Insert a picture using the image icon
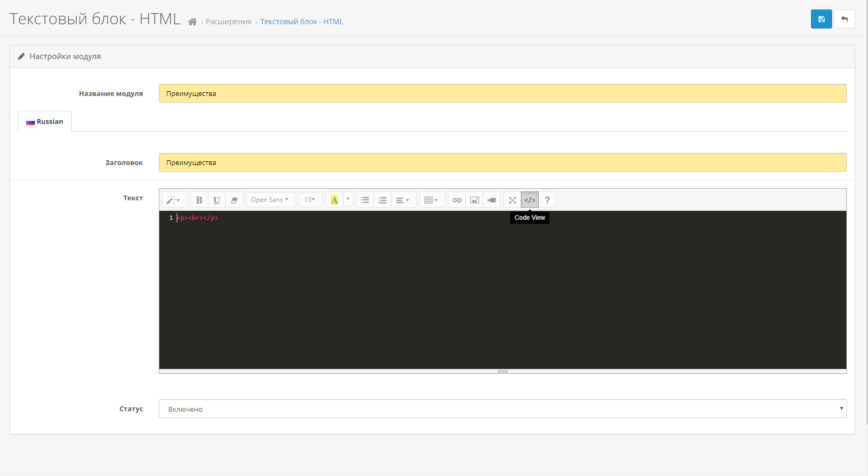Screen dimensions: 868x476 click(x=474, y=200)
